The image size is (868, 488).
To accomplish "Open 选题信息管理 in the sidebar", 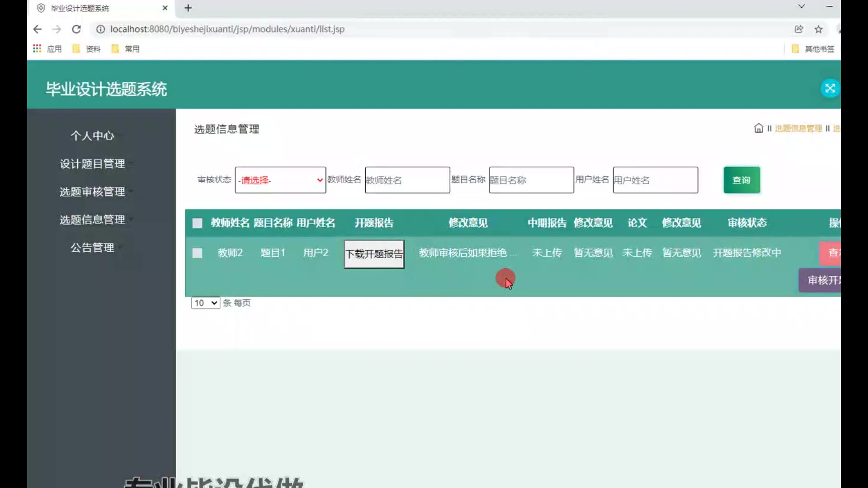I will (x=92, y=220).
